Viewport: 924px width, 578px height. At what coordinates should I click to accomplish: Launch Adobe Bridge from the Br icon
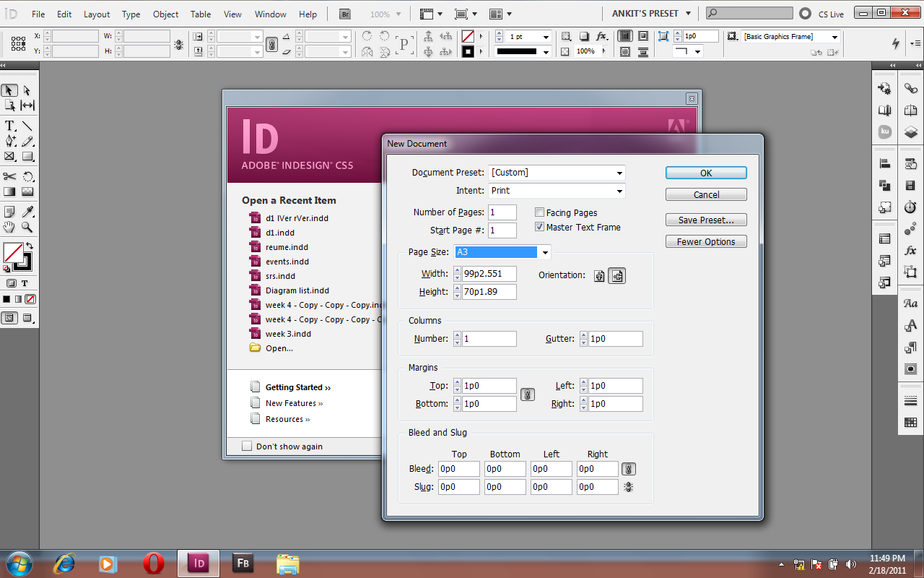pyautogui.click(x=346, y=14)
